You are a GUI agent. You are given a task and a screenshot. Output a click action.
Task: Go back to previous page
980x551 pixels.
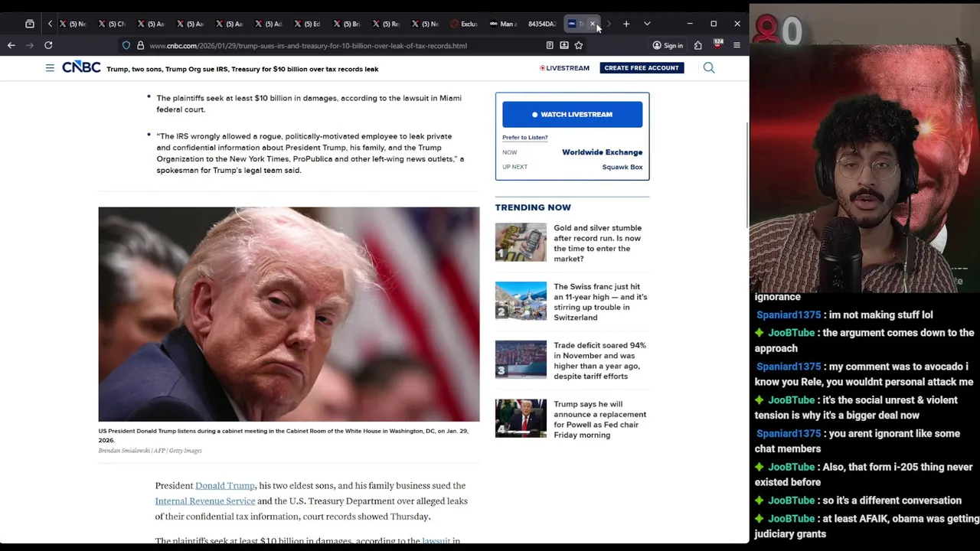pyautogui.click(x=11, y=45)
